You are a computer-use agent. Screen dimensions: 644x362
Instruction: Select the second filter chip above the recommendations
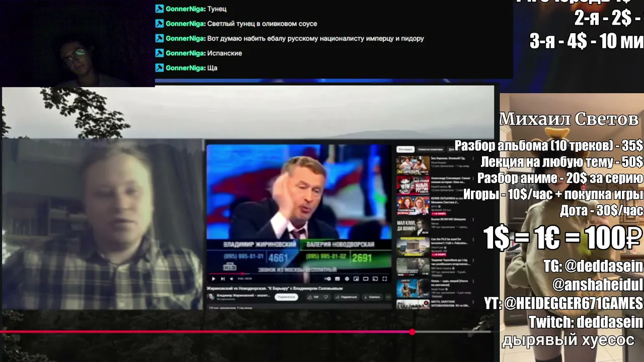tap(430, 149)
